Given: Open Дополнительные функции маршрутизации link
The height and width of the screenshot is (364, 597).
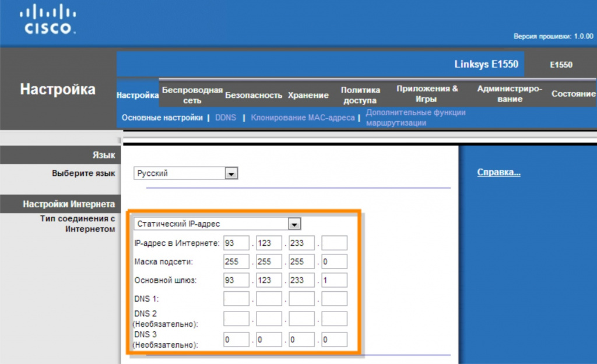Looking at the screenshot, I should tap(415, 118).
